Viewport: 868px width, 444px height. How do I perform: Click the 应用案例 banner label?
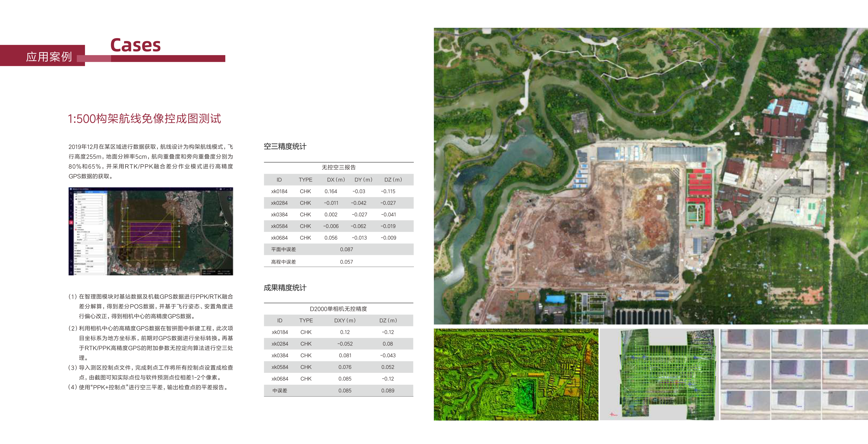(x=49, y=57)
